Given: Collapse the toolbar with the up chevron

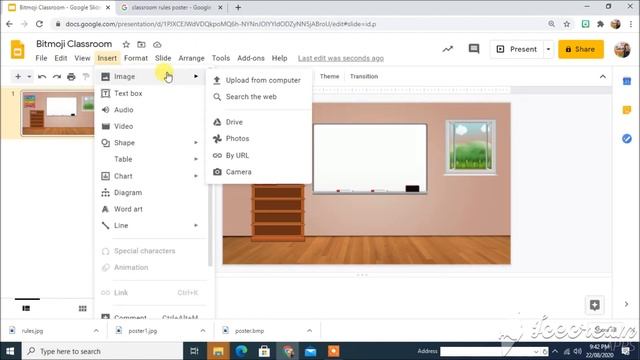Looking at the screenshot, I should (603, 77).
